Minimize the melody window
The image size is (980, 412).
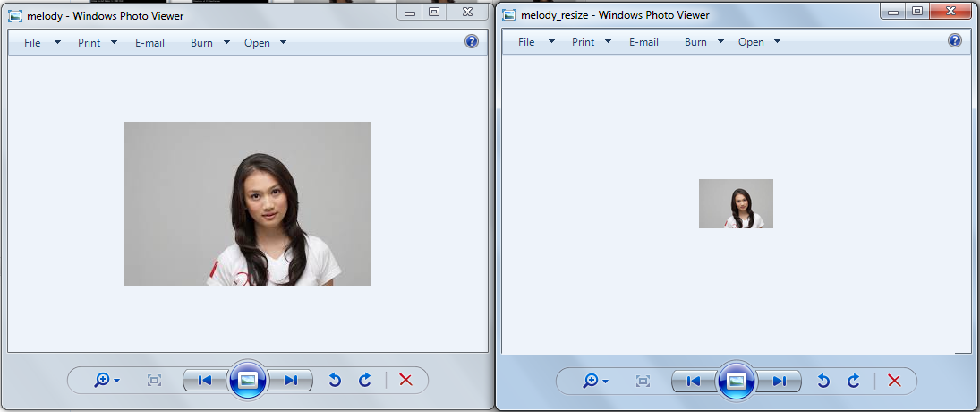[410, 12]
